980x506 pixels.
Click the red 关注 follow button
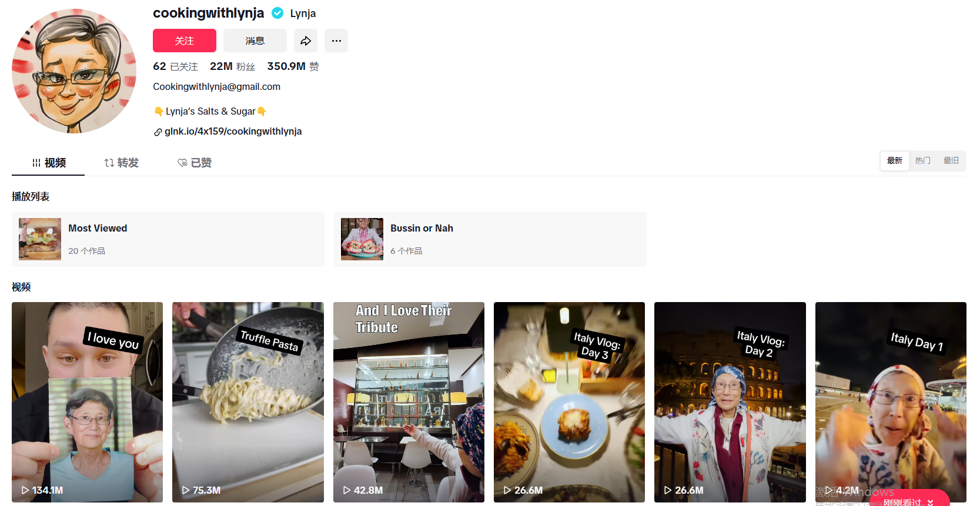coord(185,41)
